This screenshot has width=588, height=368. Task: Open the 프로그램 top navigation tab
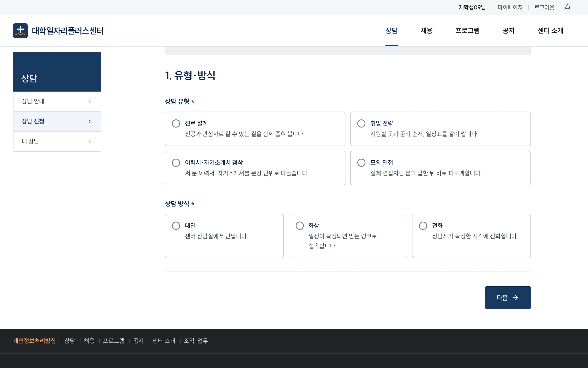(x=467, y=31)
